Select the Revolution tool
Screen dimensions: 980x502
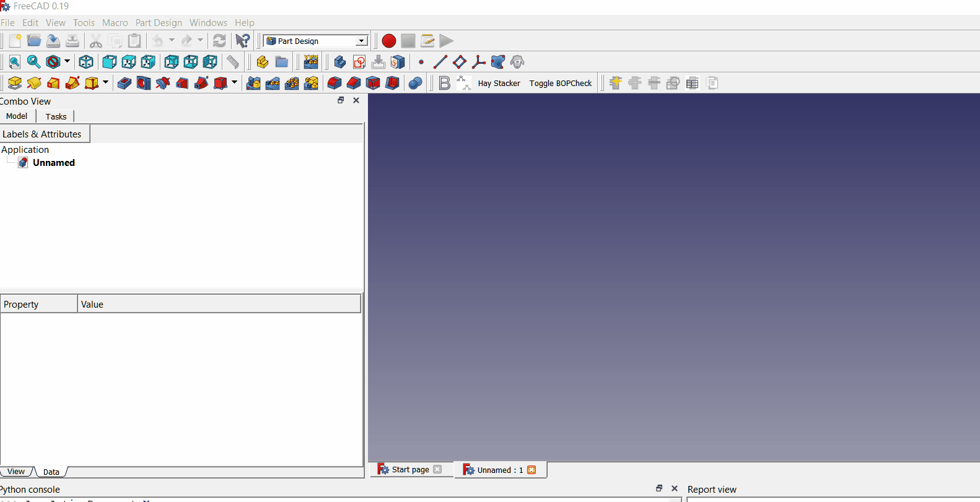click(x=34, y=83)
